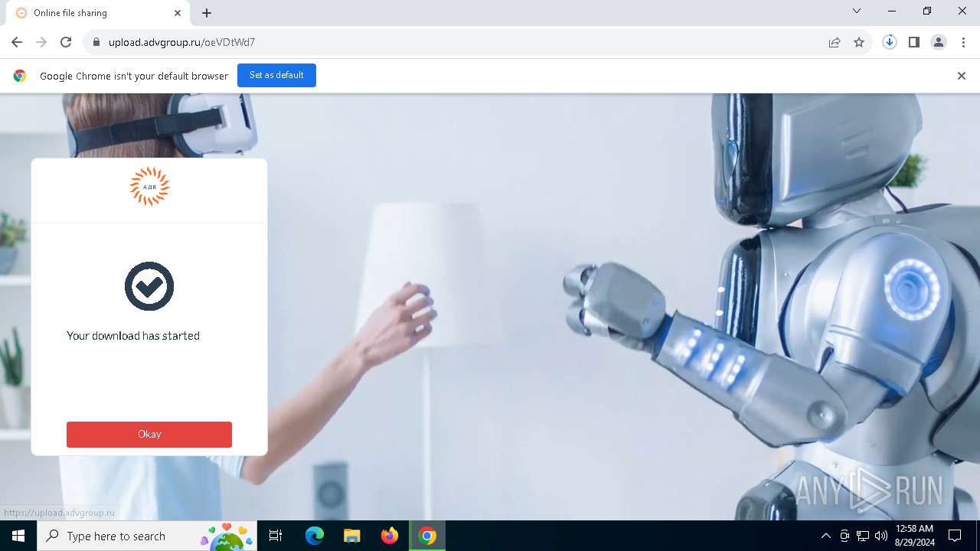
Task: Click the red Okay button
Action: click(149, 434)
